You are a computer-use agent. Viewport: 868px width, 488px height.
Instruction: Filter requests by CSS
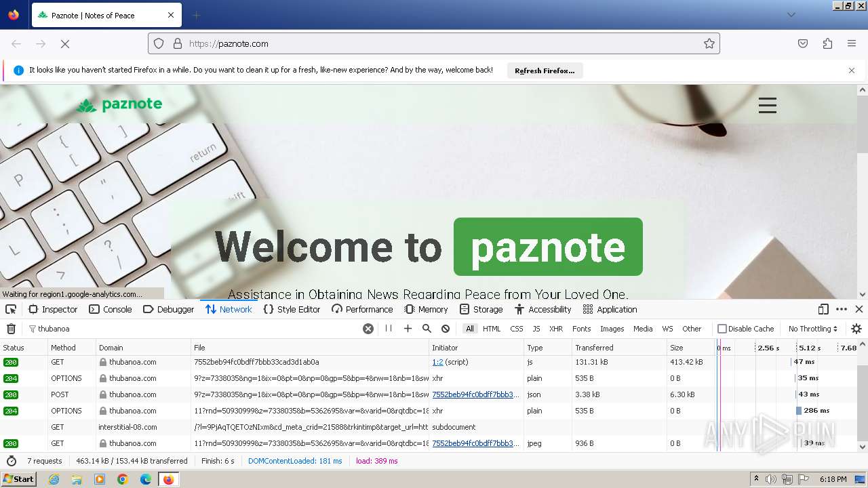point(517,329)
